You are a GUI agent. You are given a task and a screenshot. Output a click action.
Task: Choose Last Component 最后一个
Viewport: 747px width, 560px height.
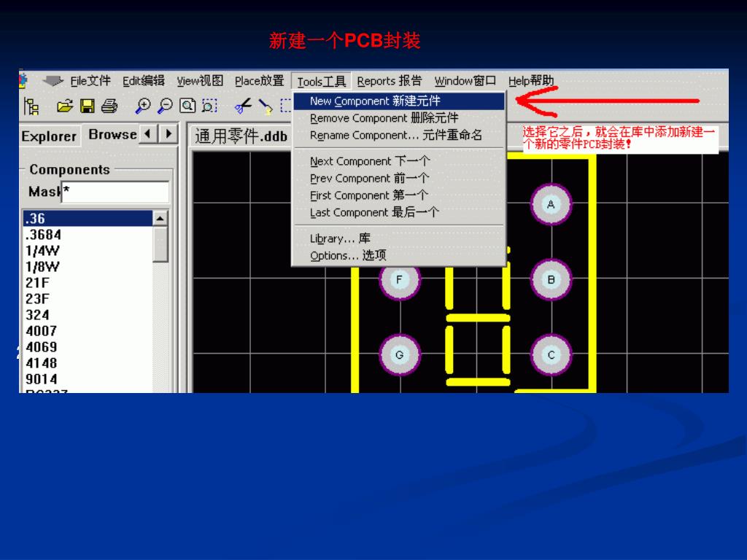pyautogui.click(x=399, y=213)
